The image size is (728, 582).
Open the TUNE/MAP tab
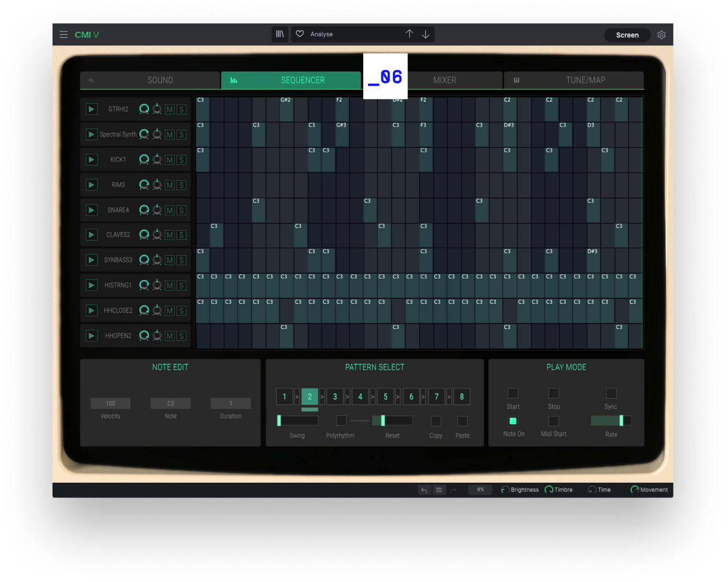click(x=585, y=80)
